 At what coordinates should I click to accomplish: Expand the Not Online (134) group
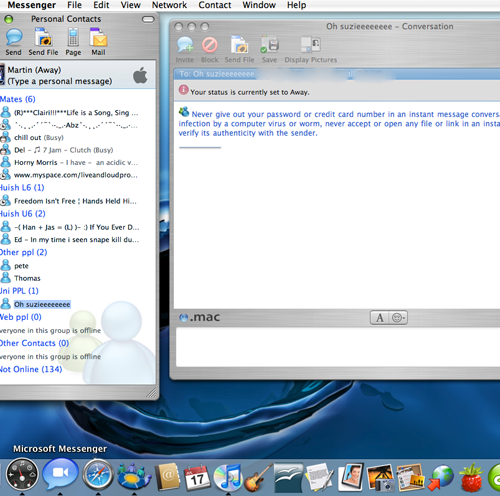31,369
